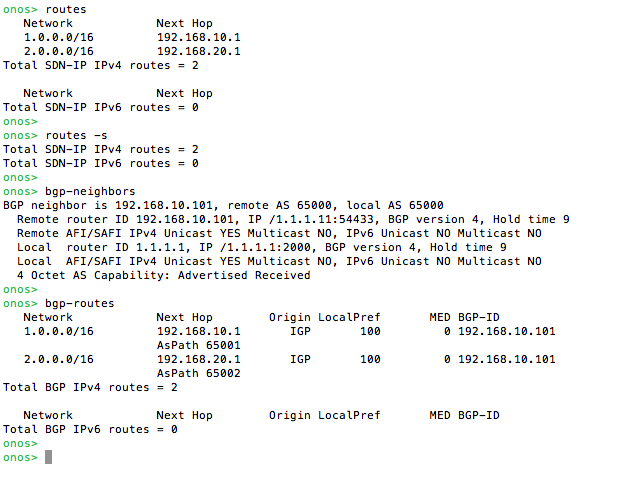Image resolution: width=618 pixels, height=484 pixels.
Task: Click 2.0.0.0/16 in the top SDN-IP routes list
Action: pyautogui.click(x=59, y=51)
